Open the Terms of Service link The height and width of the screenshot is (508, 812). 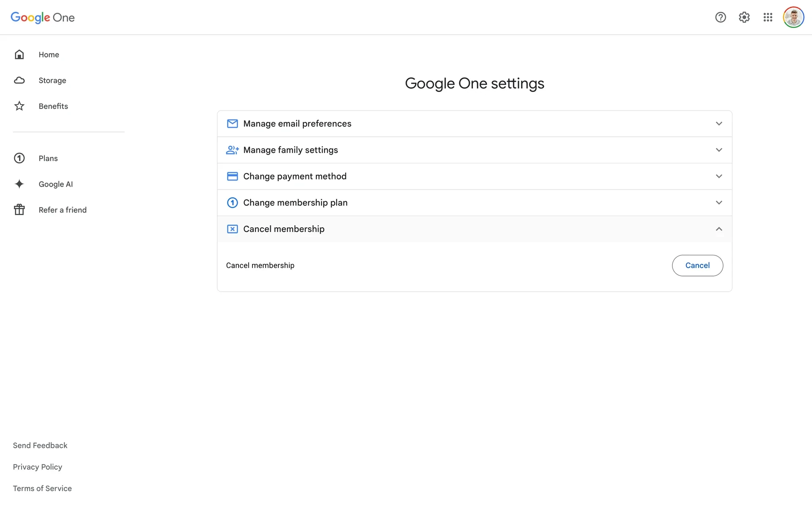tap(42, 489)
